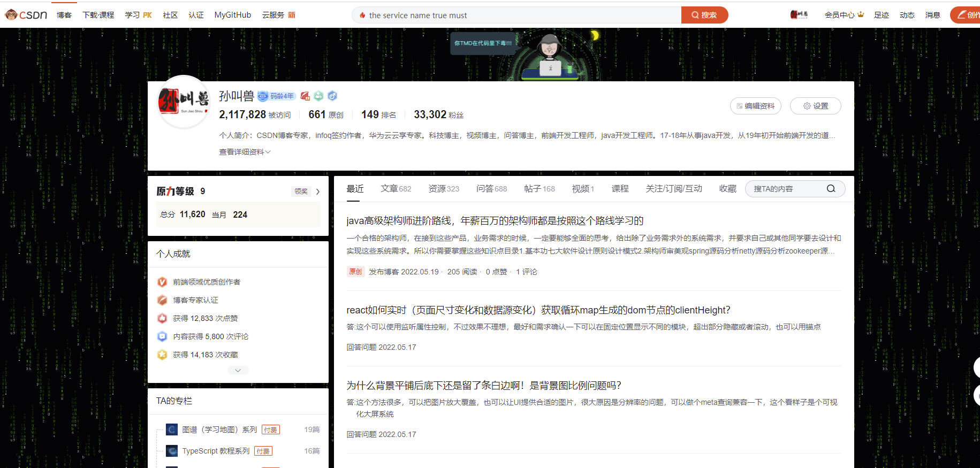Click the 149 排名 ranking

click(x=379, y=114)
